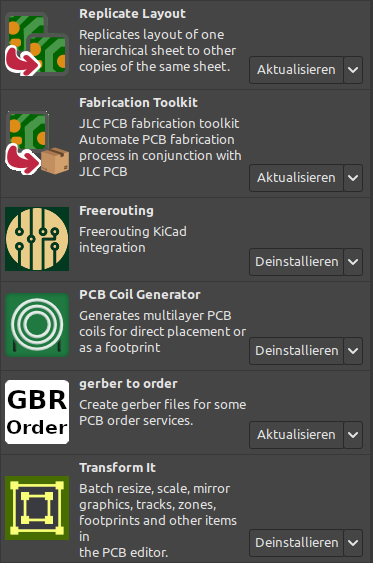Uninstall the Transform It plugin
Screen dimensions: 373x563
click(296, 543)
